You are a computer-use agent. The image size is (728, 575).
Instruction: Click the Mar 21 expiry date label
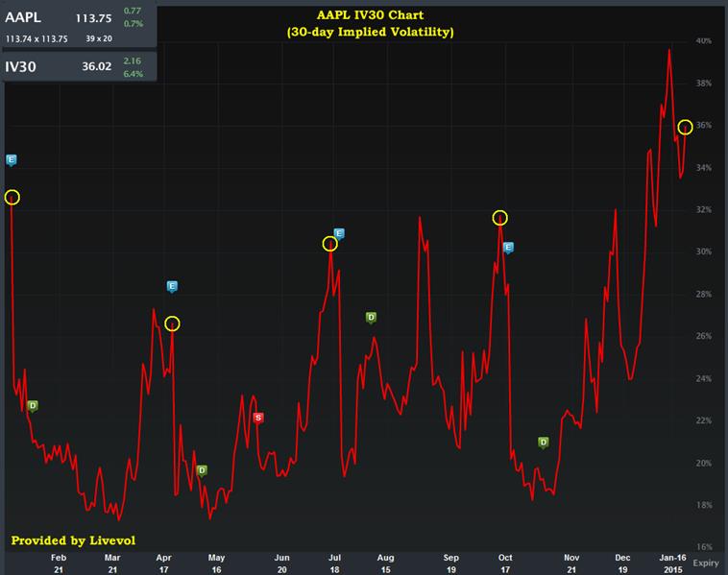112,563
